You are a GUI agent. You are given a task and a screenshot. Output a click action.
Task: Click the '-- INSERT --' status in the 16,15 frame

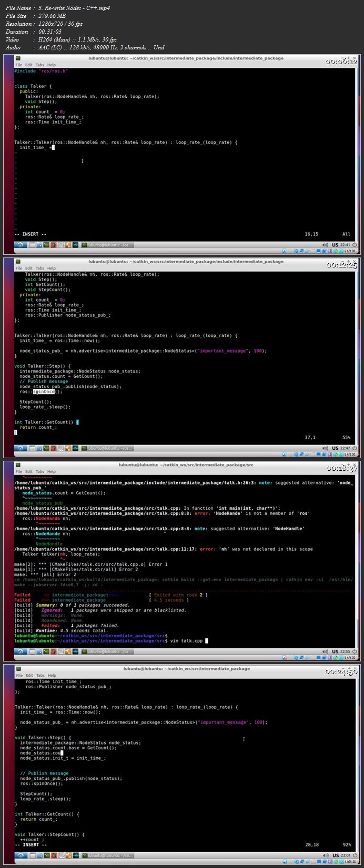pos(31,234)
